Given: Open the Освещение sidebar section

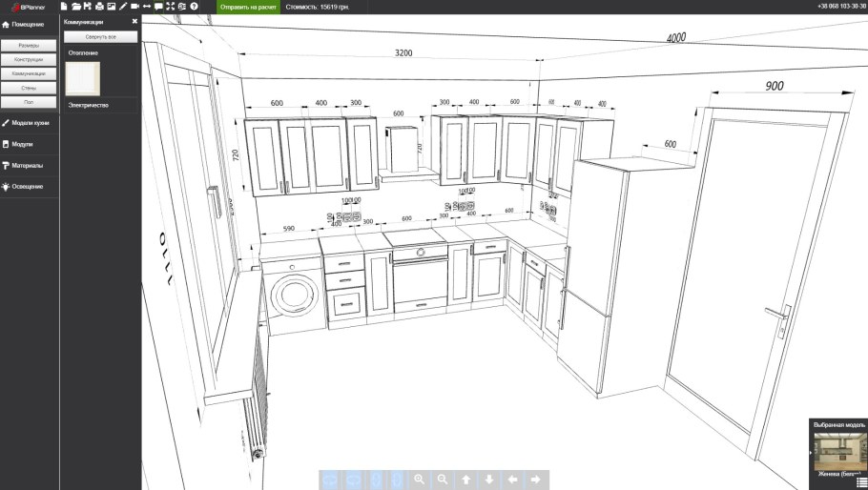Looking at the screenshot, I should click(27, 186).
